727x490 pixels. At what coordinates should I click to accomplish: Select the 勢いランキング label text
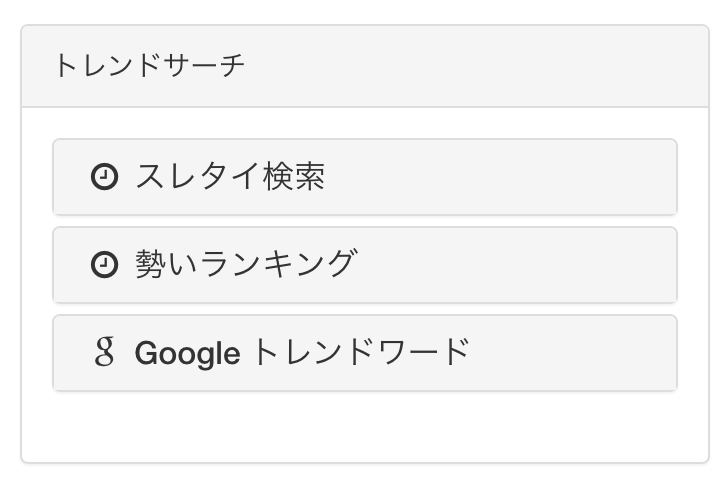[x=247, y=264]
